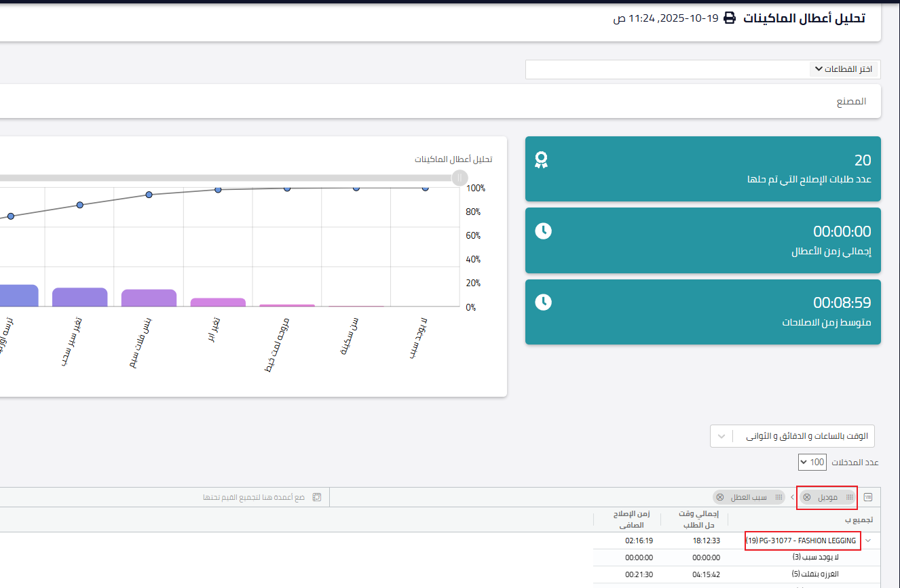900x588 pixels.
Task: Click the printer icon beside the page title
Action: (730, 18)
